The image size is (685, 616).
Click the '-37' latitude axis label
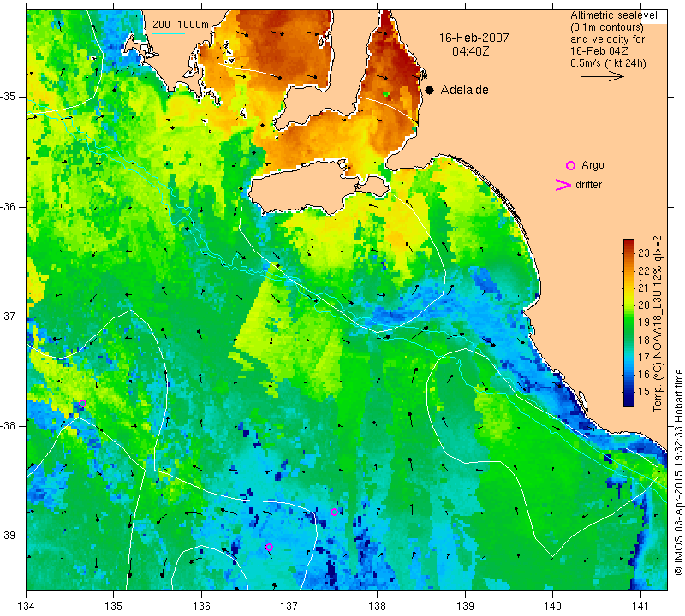[9, 316]
